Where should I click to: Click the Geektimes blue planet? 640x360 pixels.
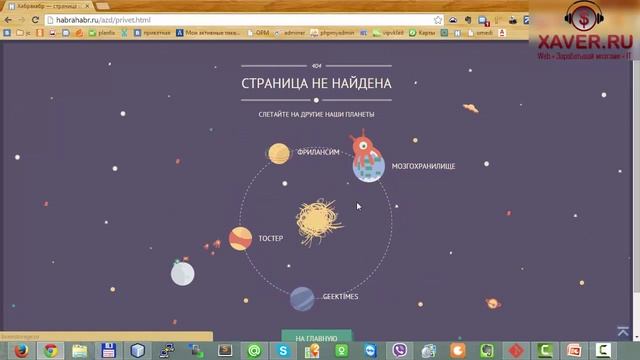[x=302, y=299]
